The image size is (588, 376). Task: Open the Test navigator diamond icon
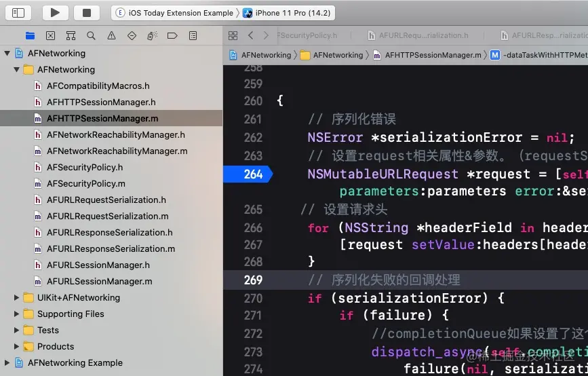132,36
